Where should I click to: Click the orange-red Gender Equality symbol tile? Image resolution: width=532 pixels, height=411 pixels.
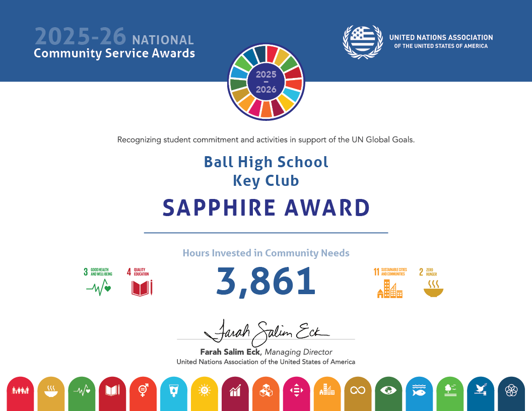pyautogui.click(x=143, y=394)
